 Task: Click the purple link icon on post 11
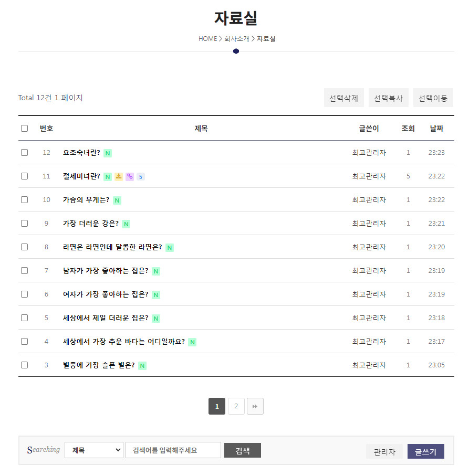[130, 176]
